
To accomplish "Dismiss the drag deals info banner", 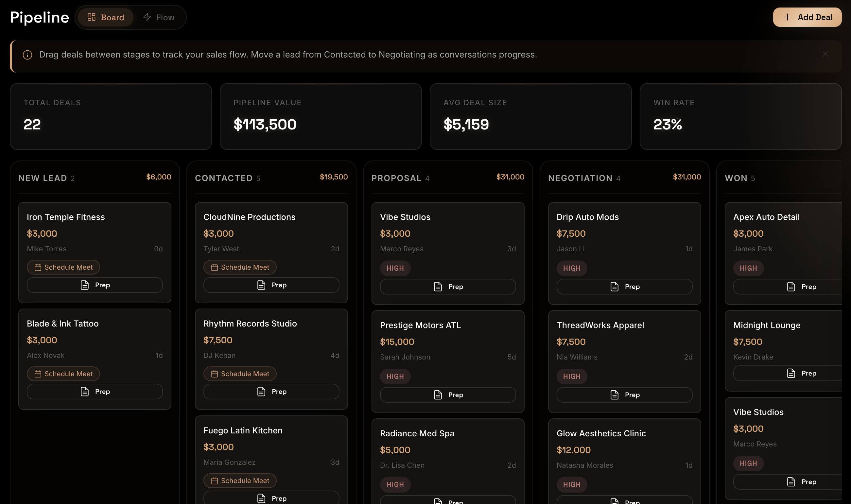I will coord(825,54).
